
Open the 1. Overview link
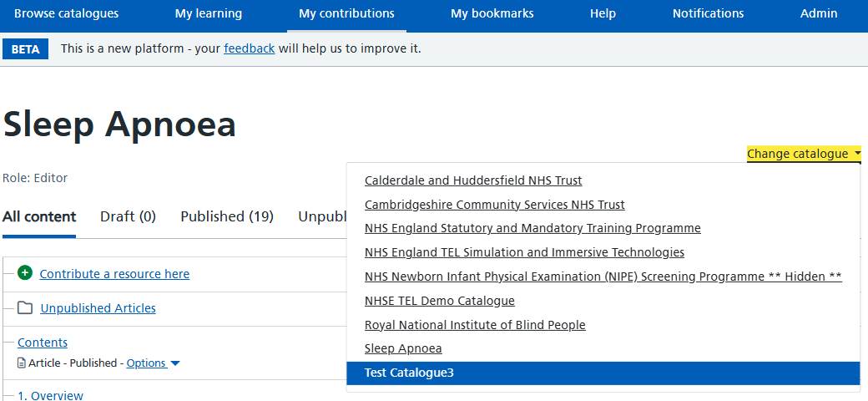click(50, 395)
